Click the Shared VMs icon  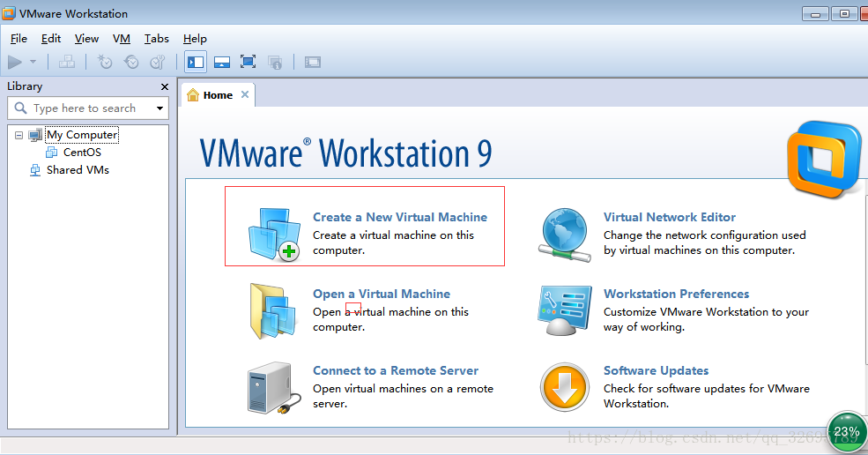click(x=35, y=169)
